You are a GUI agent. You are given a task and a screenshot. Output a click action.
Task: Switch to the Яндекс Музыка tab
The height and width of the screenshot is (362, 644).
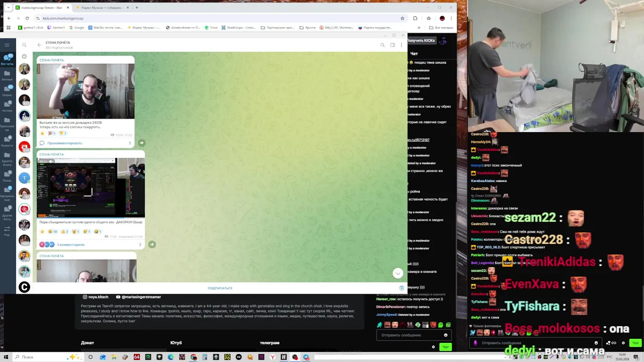[x=102, y=8]
